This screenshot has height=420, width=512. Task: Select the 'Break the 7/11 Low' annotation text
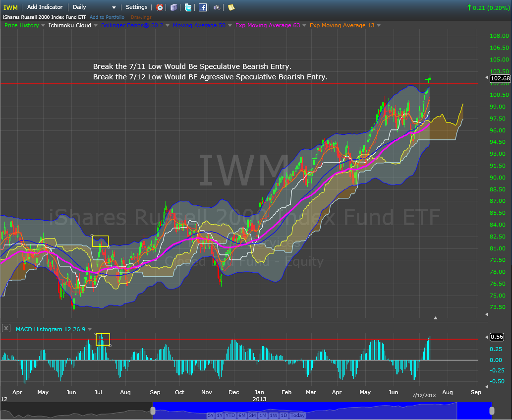(x=192, y=66)
